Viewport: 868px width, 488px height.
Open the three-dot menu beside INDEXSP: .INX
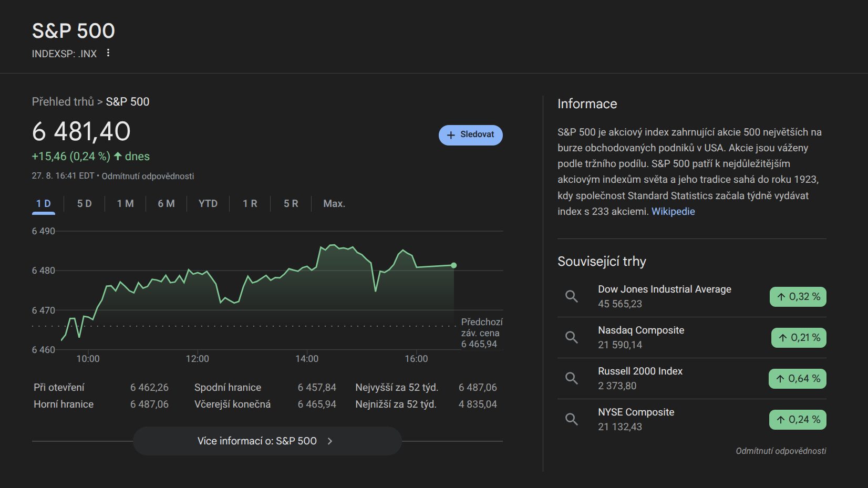click(108, 53)
